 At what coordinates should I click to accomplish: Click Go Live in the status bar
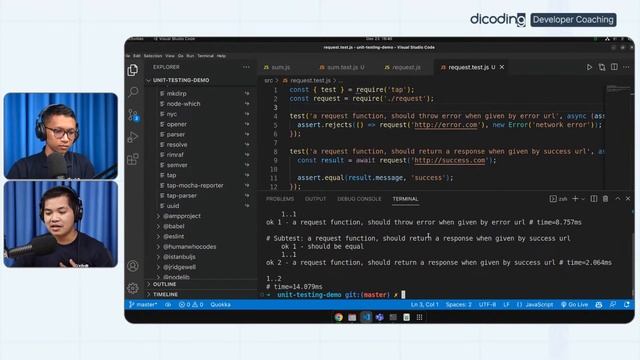coord(574,305)
